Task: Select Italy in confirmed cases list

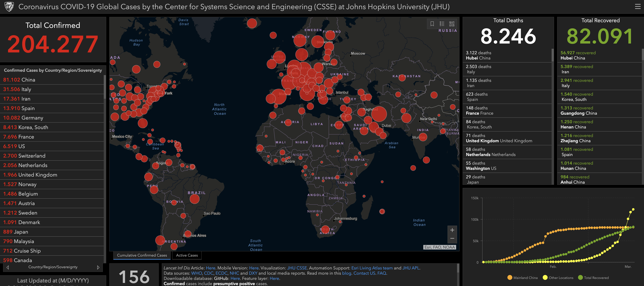Action: click(52, 89)
